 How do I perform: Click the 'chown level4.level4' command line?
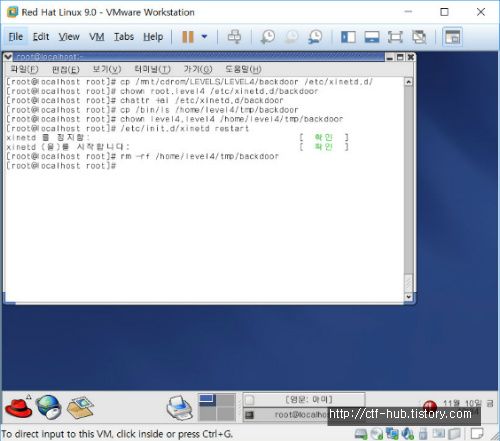point(175,119)
